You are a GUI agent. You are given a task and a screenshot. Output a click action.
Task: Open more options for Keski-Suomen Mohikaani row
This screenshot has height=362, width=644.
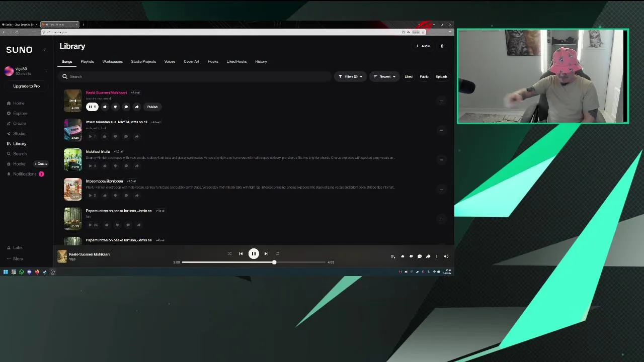(x=441, y=101)
